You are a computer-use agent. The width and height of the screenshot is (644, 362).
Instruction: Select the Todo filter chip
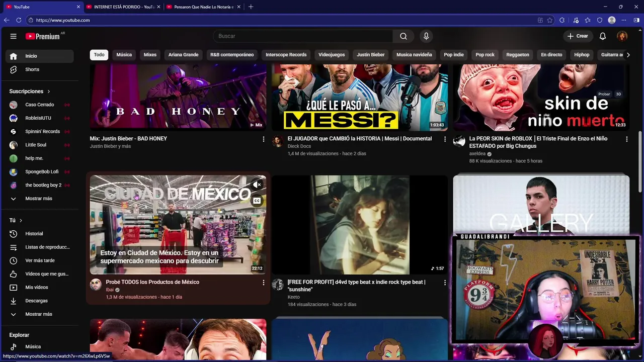pyautogui.click(x=99, y=55)
